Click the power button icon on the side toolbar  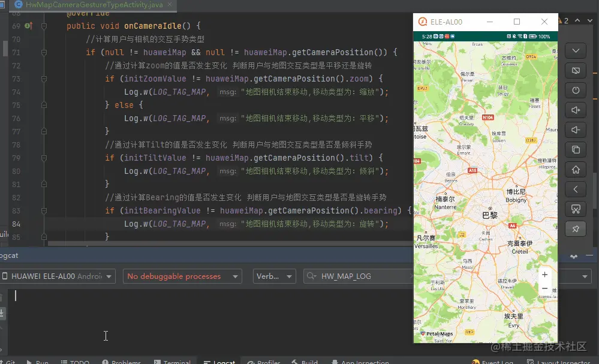[576, 90]
